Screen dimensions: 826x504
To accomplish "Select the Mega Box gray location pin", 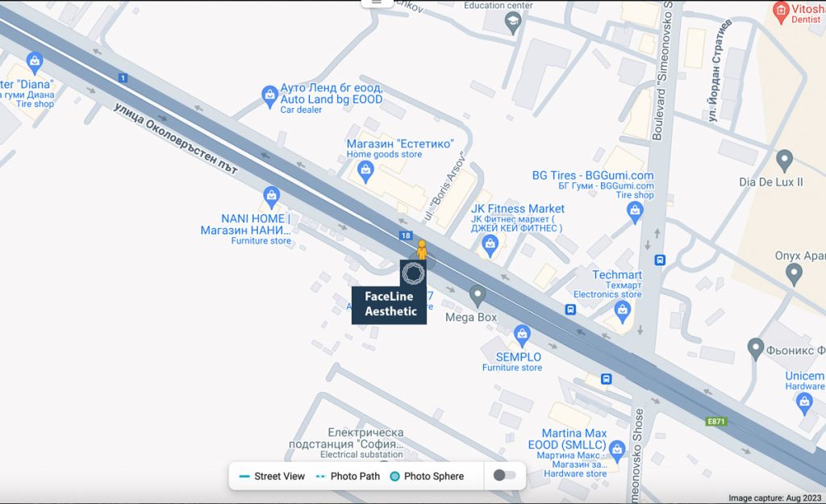I will 478,297.
